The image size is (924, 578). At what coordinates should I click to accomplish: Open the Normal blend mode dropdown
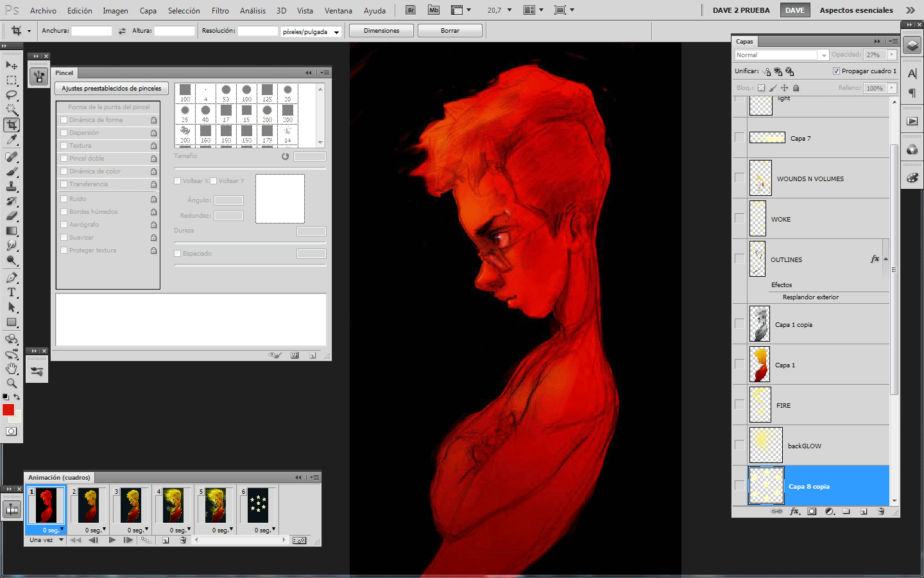(781, 55)
